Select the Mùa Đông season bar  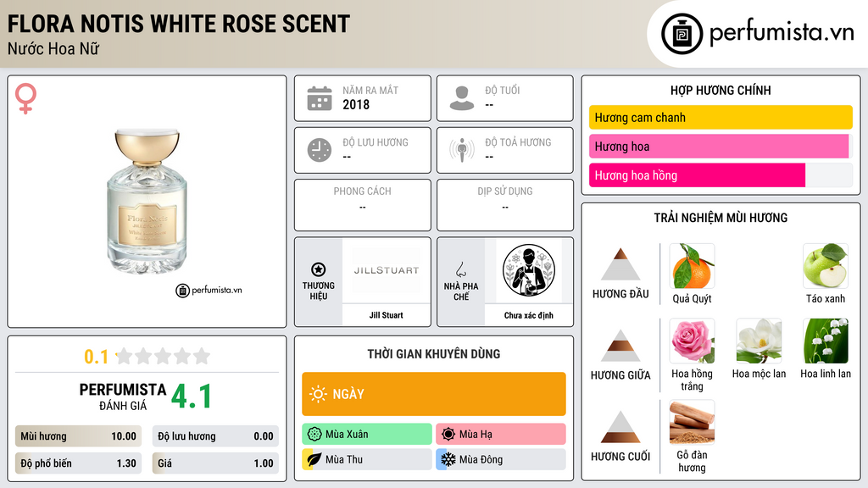click(x=501, y=459)
